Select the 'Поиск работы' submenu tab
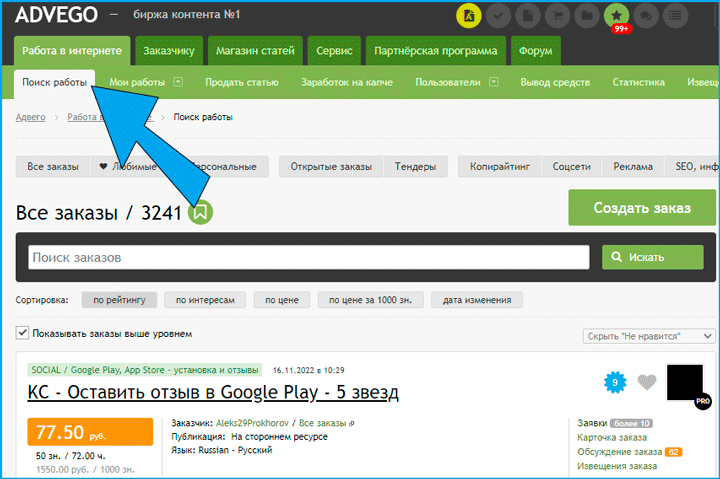Viewport: 720px width, 479px height. point(55,83)
